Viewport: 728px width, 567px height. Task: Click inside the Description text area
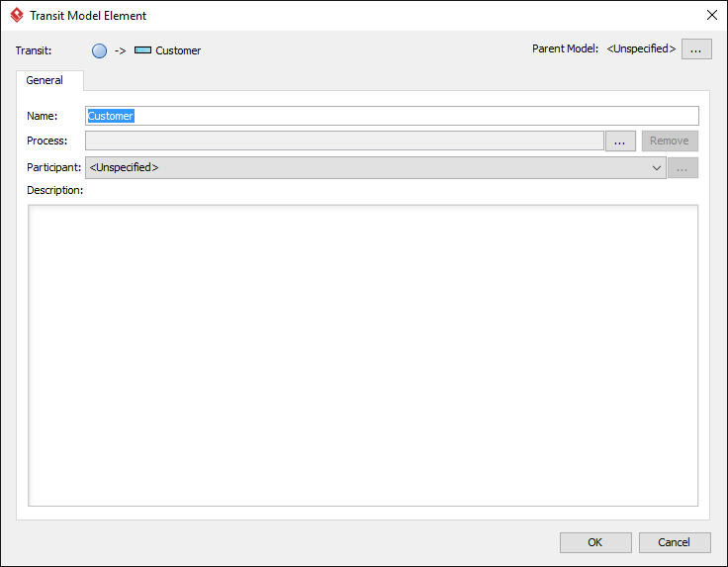tap(363, 355)
